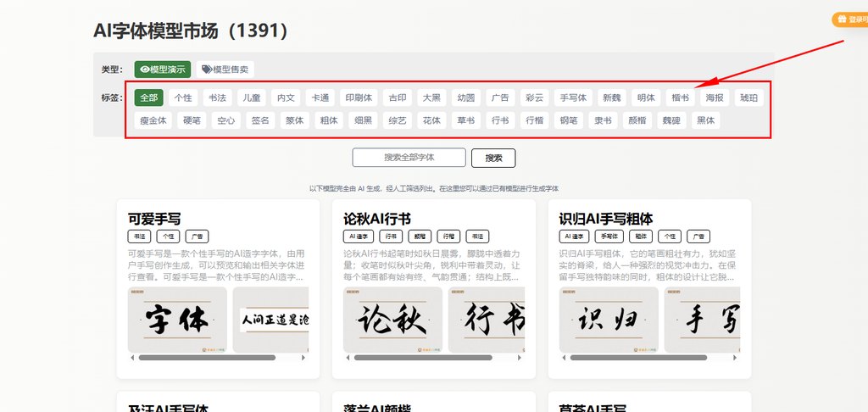The width and height of the screenshot is (868, 412).
Task: Choose the 草书 tag
Action: coord(466,120)
